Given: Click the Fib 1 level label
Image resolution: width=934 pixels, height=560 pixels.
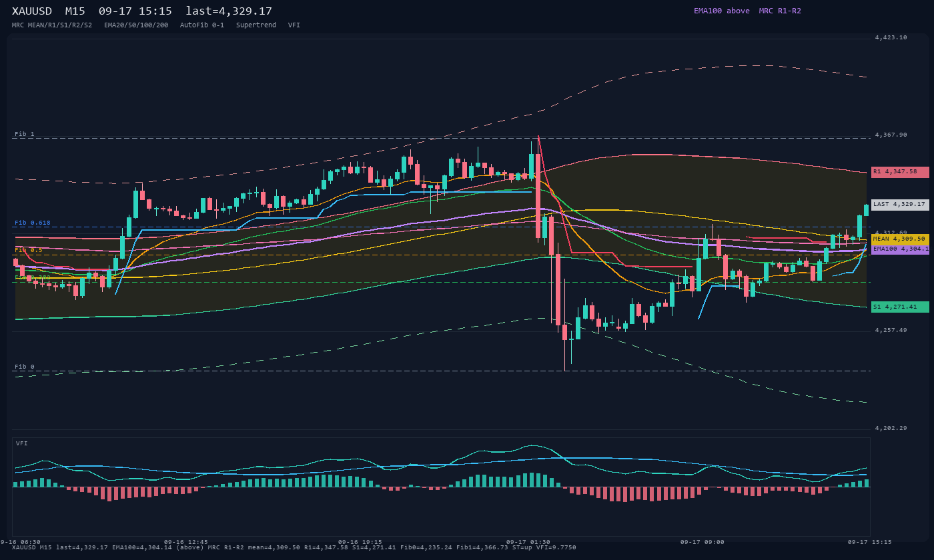Looking at the screenshot, I should [x=25, y=134].
